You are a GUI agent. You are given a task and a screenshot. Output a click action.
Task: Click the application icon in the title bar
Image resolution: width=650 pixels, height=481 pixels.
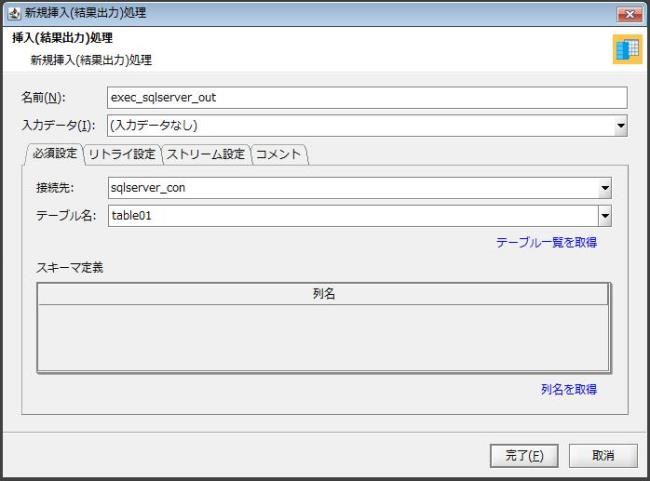tap(14, 12)
